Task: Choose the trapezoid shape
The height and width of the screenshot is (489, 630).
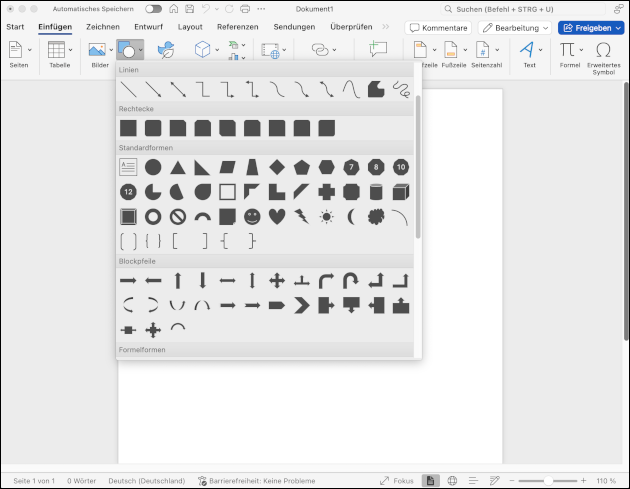Action: 252,167
